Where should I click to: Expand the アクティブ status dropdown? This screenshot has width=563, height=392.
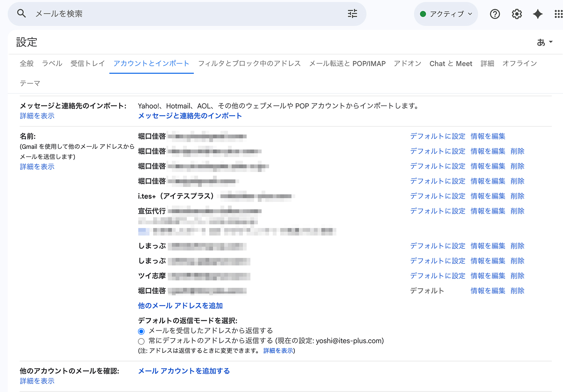[x=446, y=14]
